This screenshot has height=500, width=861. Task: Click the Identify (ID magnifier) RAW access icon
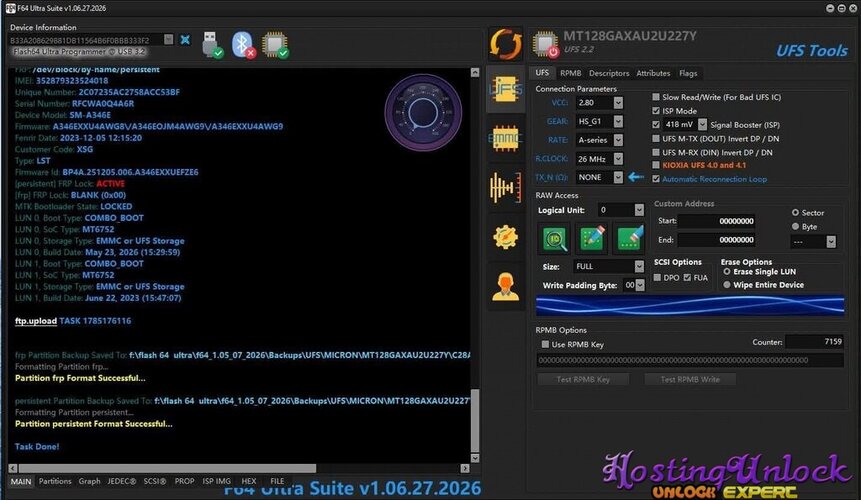[x=555, y=238]
